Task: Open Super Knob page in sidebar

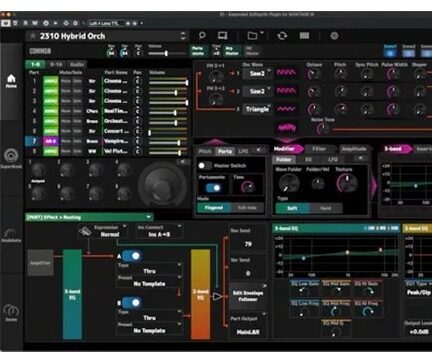Action: click(x=11, y=158)
